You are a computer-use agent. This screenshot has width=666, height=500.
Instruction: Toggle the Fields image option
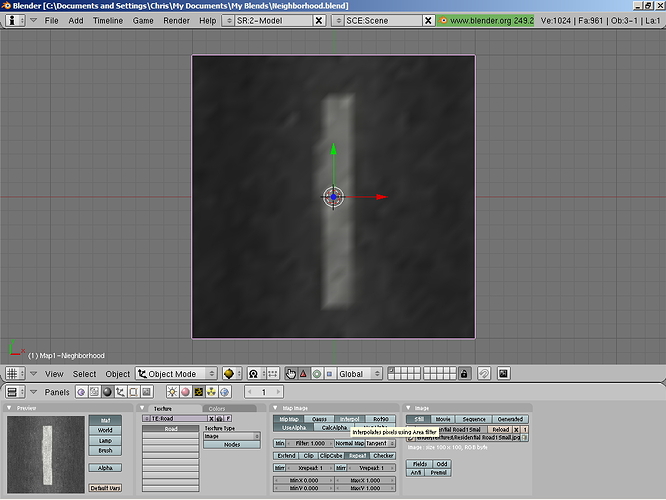pyautogui.click(x=419, y=464)
